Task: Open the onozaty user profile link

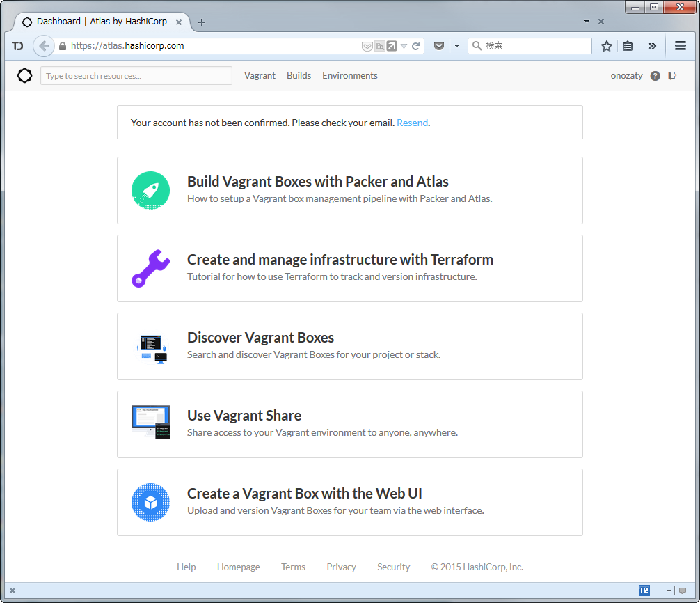Action: [x=626, y=76]
